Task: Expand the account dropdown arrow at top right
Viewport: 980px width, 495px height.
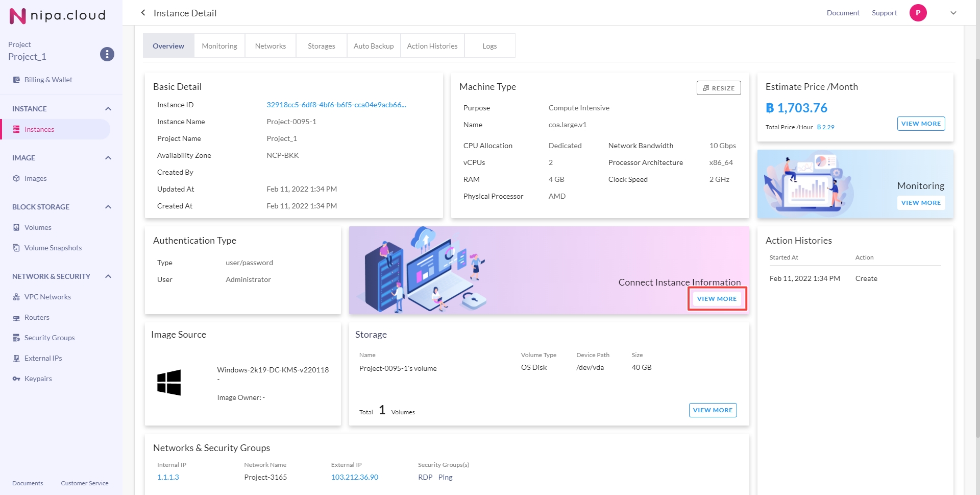Action: [x=953, y=13]
